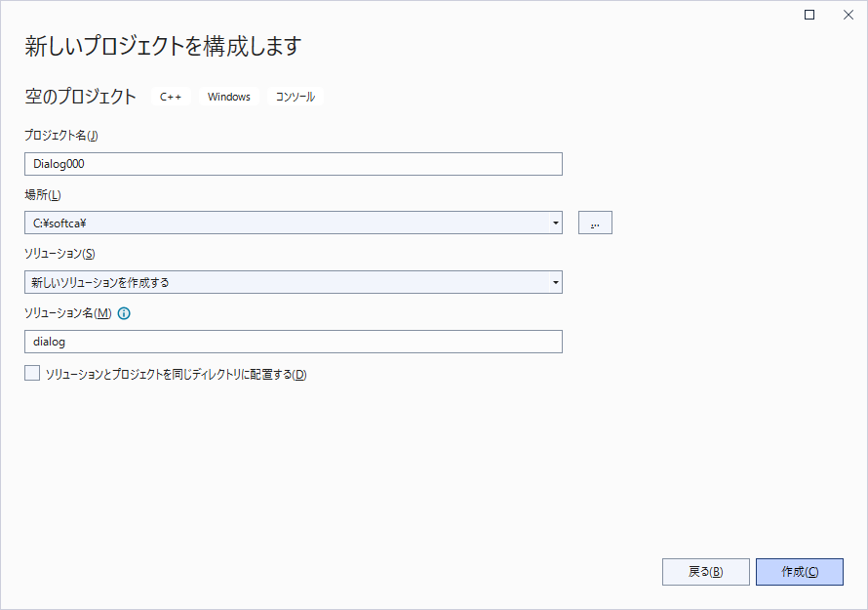
Task: Click the 空のプロジェクト template heading
Action: coord(81,97)
